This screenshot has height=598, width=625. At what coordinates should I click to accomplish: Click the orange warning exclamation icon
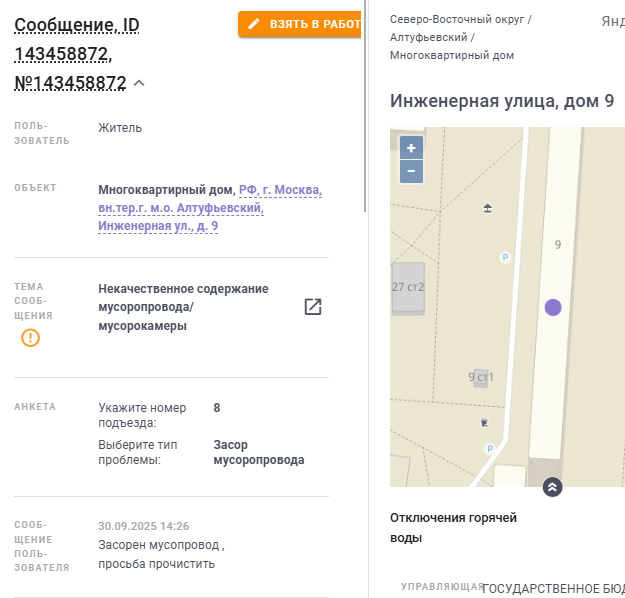[x=31, y=338]
